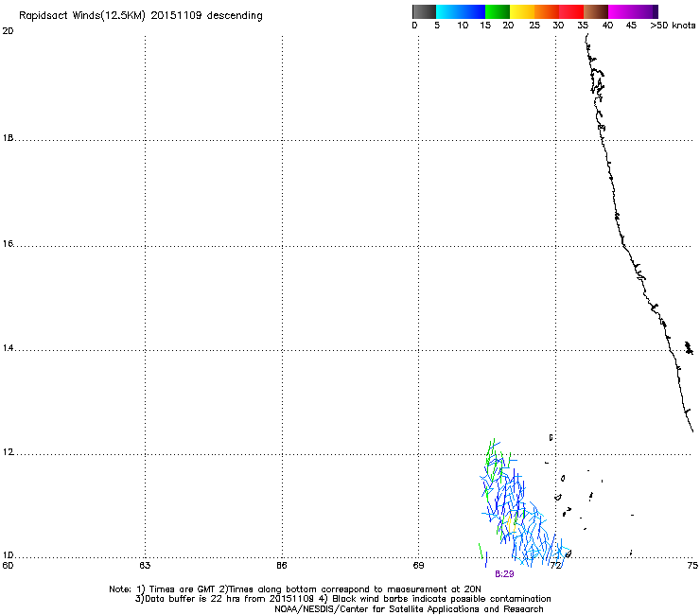Click the note line beginning '3)Data buffer is 22 hrs'
The height and width of the screenshot is (615, 700).
[x=342, y=599]
